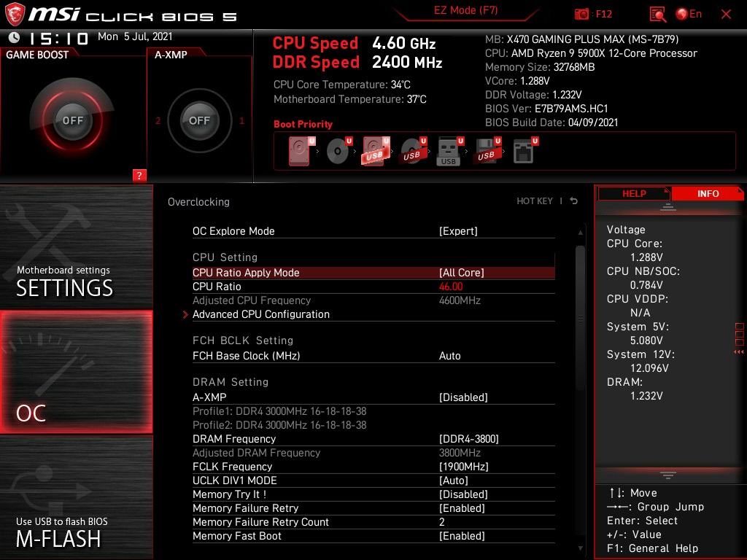Click the settings list scrollbar down arrow

pyautogui.click(x=580, y=548)
